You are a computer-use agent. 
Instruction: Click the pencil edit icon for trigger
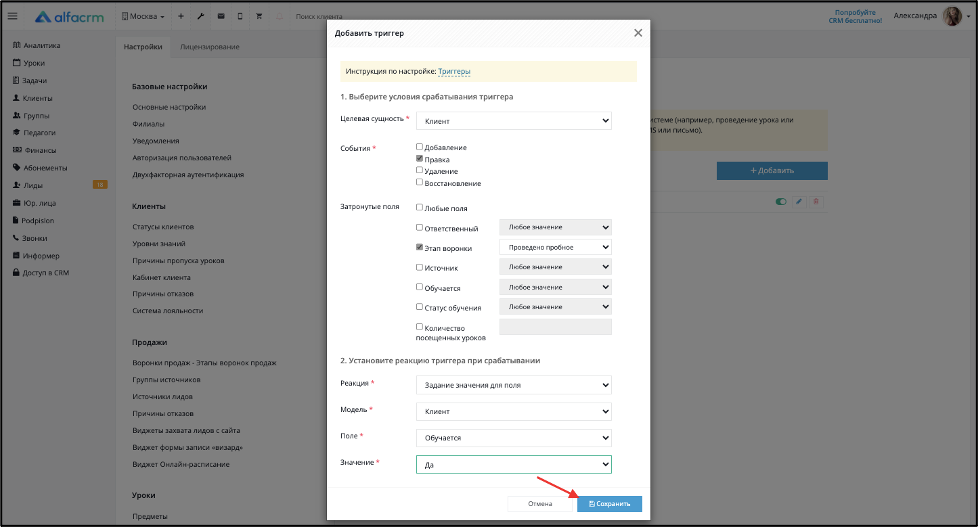pos(799,202)
